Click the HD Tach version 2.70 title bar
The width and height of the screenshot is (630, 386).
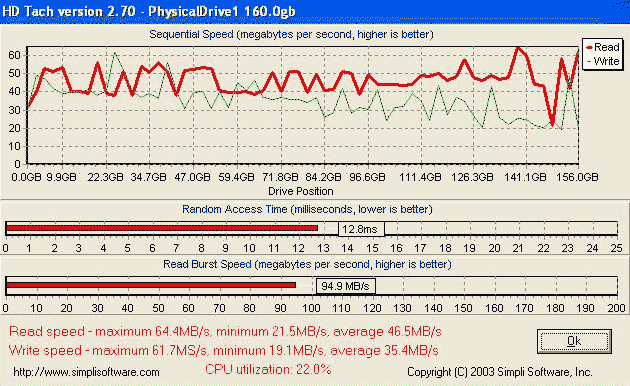[315, 12]
